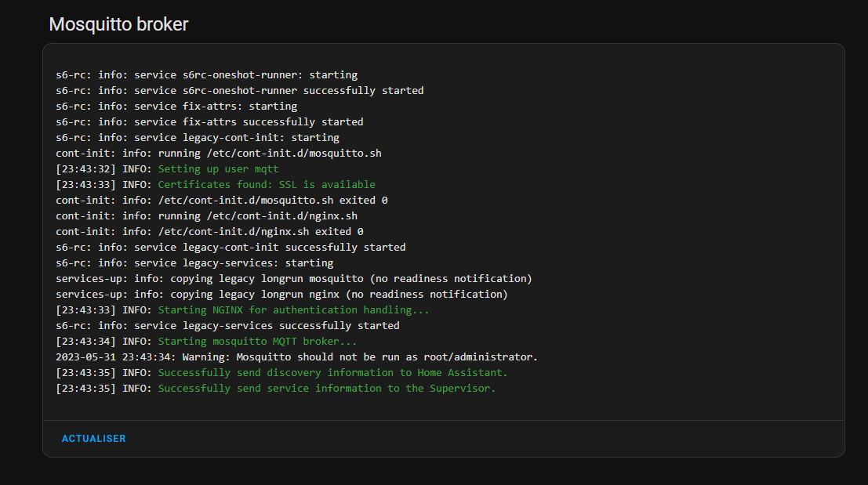Click the 'running /etc/cont-init.d/mosquitto.sh' log line

pyautogui.click(x=219, y=154)
